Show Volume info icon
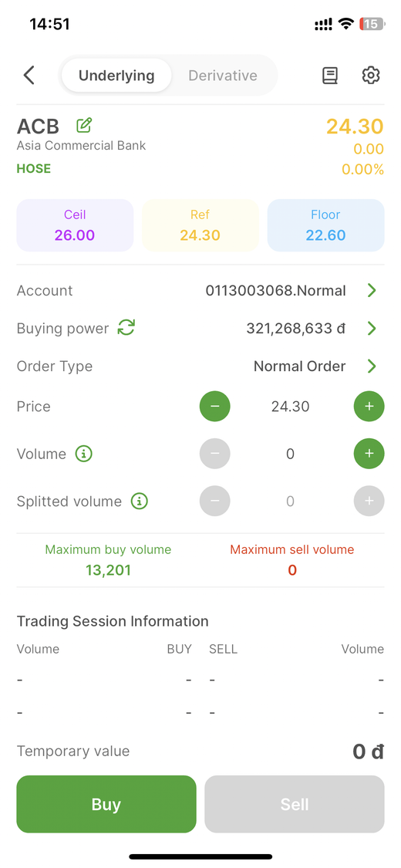Viewport: 401px width, 868px height. 83,454
